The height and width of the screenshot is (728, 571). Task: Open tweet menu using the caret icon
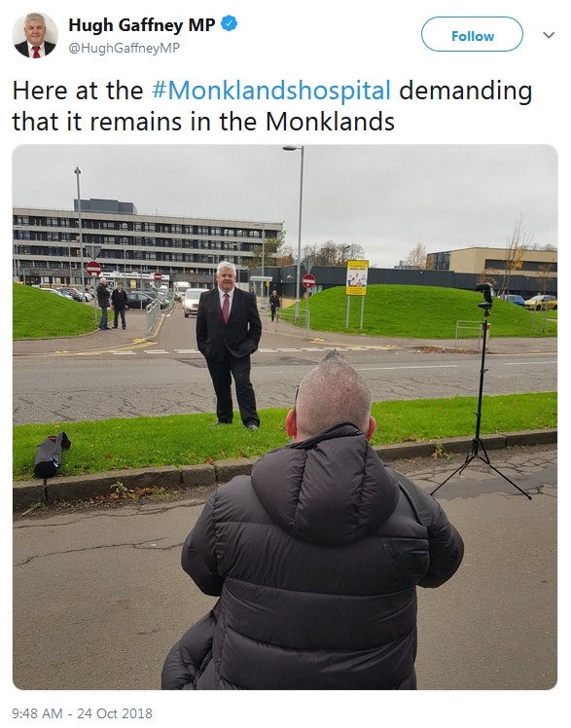pos(549,35)
